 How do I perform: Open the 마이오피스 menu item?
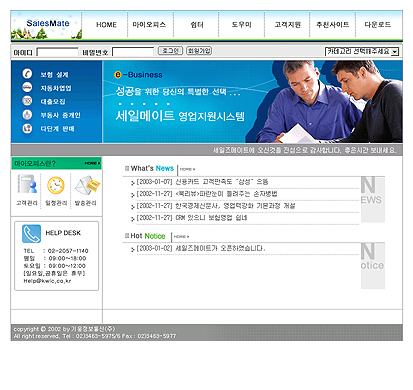coord(149,25)
